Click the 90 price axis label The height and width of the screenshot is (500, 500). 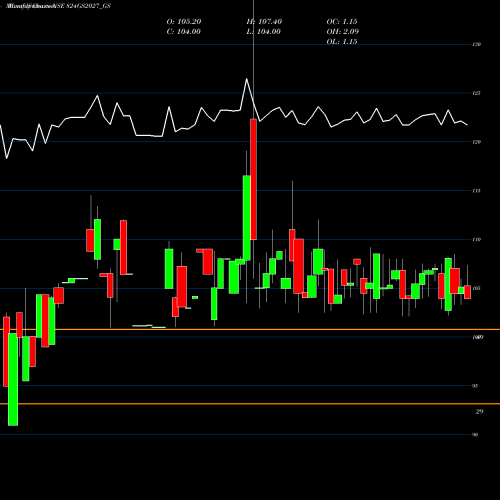pos(475,435)
